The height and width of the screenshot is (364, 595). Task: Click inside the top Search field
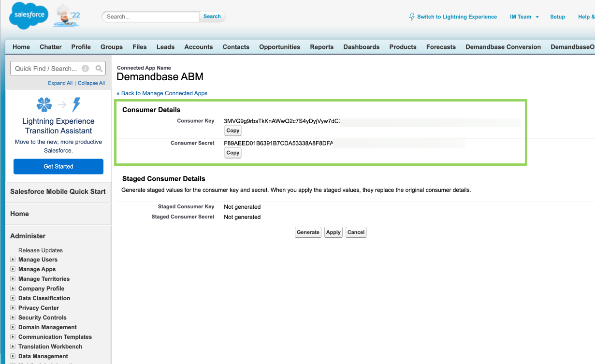(151, 16)
